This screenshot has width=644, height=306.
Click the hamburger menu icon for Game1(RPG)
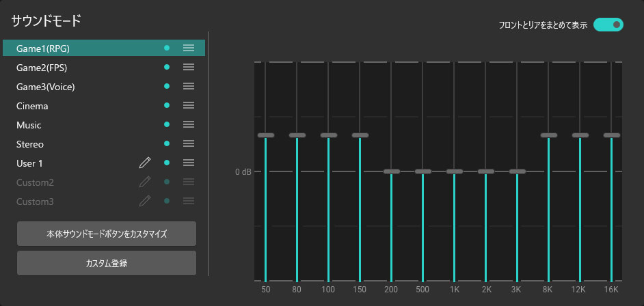pos(189,48)
